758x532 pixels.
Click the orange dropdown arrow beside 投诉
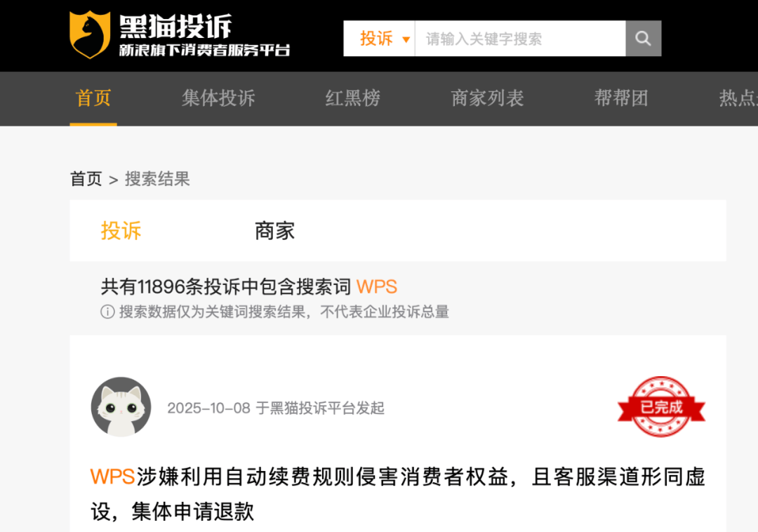point(406,39)
